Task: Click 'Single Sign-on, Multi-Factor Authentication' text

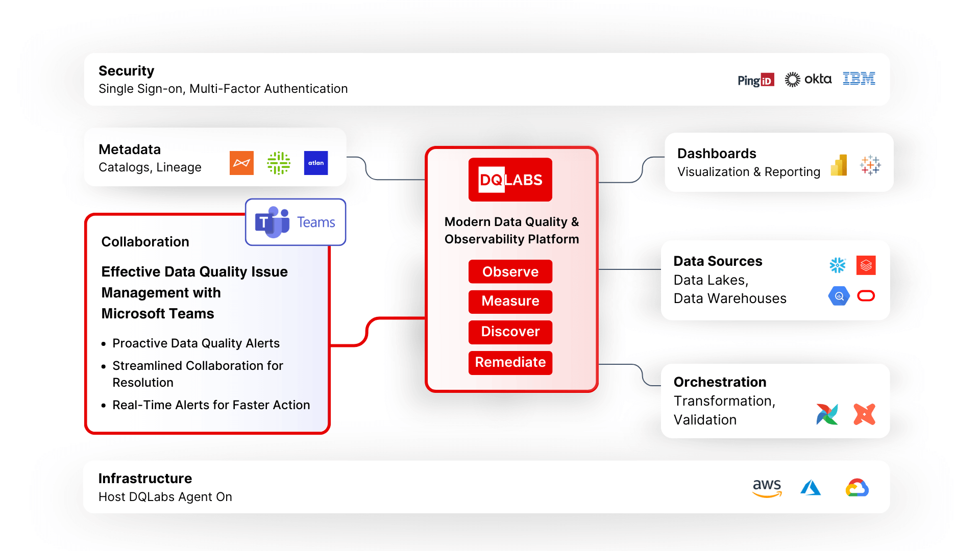Action: [223, 89]
